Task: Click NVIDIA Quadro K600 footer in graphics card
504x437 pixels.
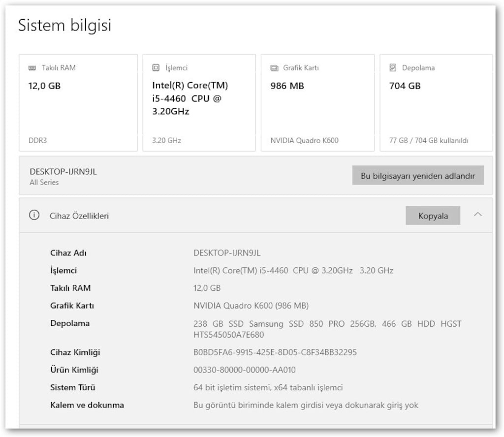Action: [304, 140]
